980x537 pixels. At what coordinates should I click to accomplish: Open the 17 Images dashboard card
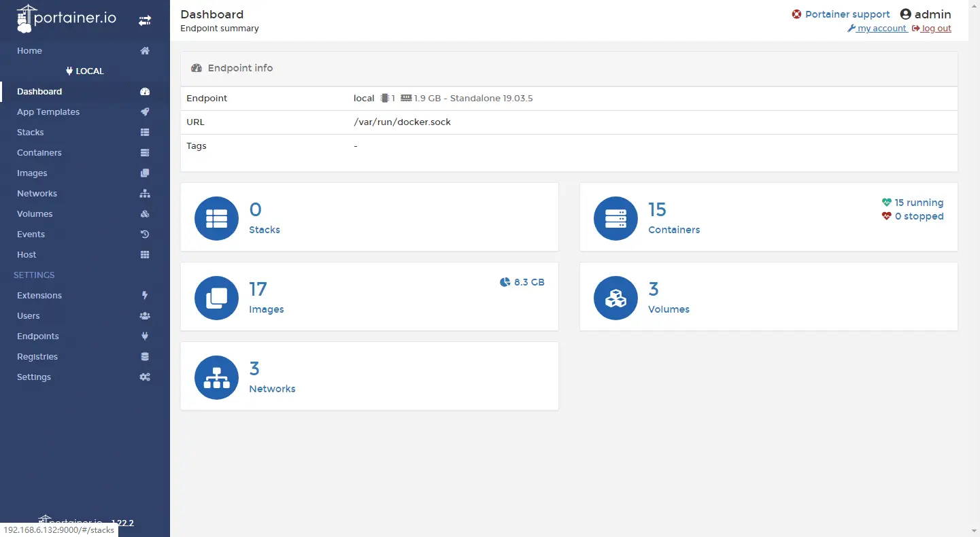coord(369,296)
